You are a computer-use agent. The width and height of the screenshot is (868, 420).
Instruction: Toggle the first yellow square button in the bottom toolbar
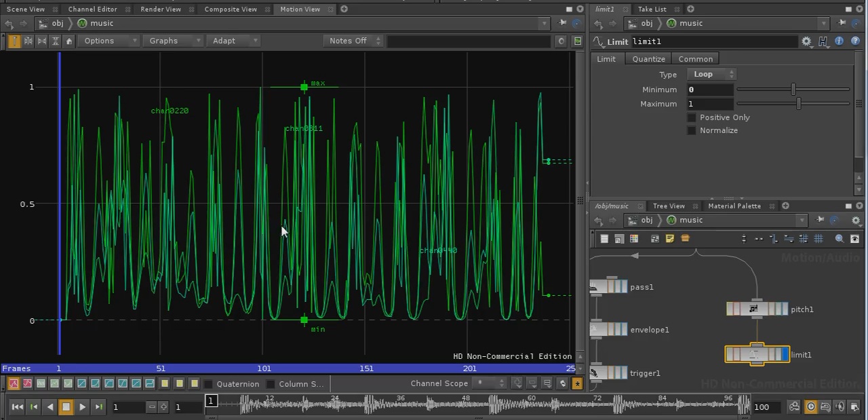point(165,384)
